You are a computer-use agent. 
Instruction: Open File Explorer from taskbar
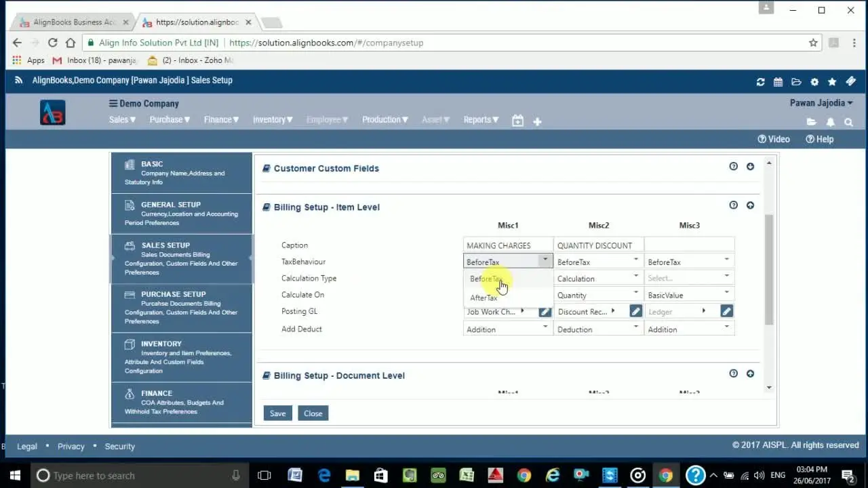[x=352, y=475]
